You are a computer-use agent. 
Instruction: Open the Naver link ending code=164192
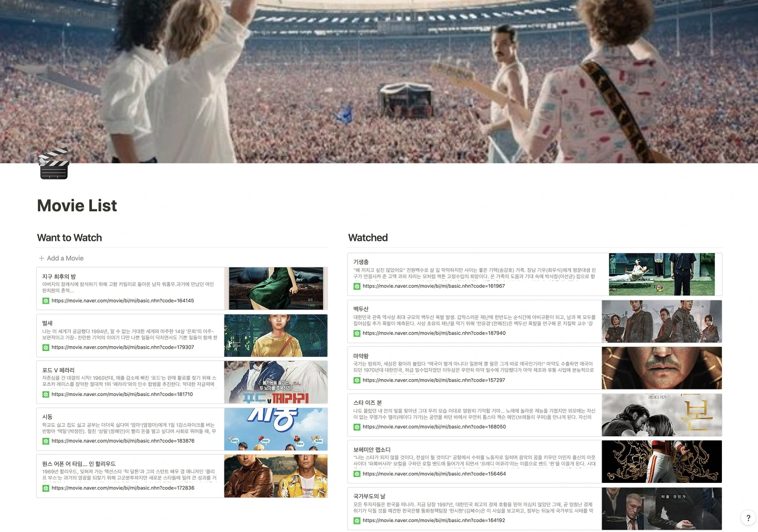click(x=433, y=521)
